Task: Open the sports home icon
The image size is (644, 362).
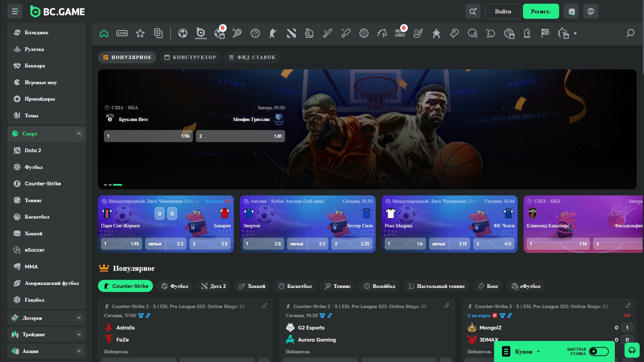Action: click(104, 33)
